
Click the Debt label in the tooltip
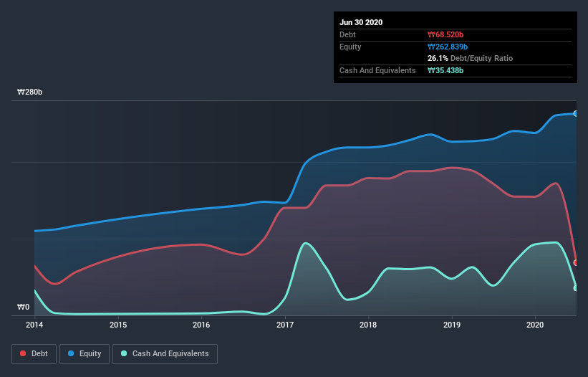point(347,35)
